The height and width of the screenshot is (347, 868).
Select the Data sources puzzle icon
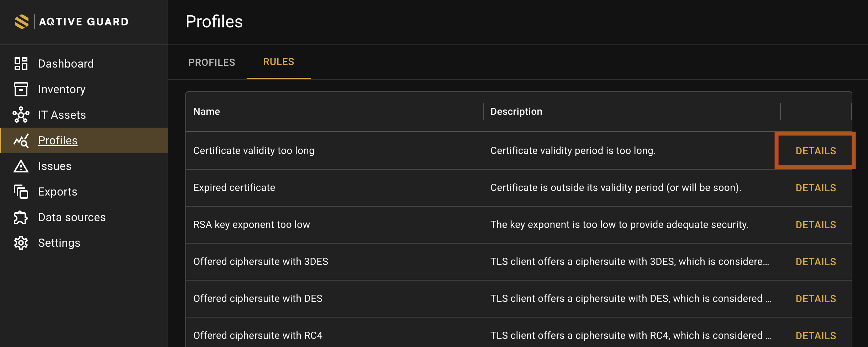(21, 217)
